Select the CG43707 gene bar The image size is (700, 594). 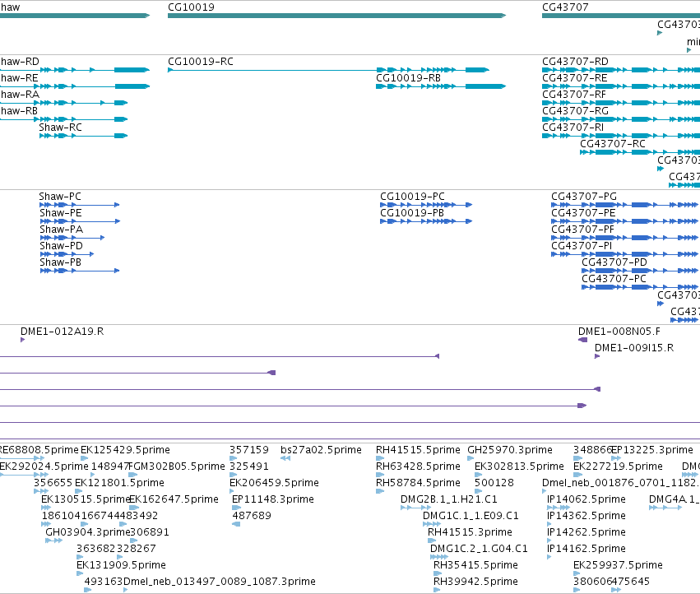pyautogui.click(x=621, y=16)
